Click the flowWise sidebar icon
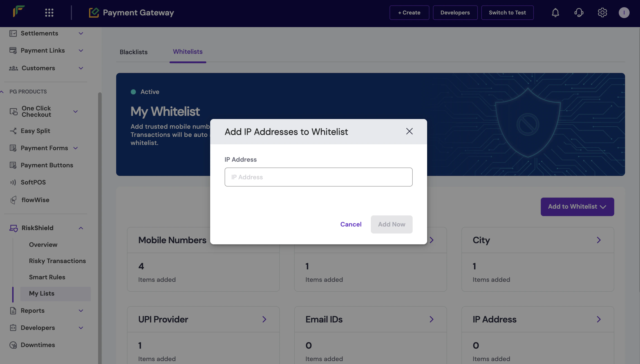Image resolution: width=640 pixels, height=364 pixels. point(13,200)
